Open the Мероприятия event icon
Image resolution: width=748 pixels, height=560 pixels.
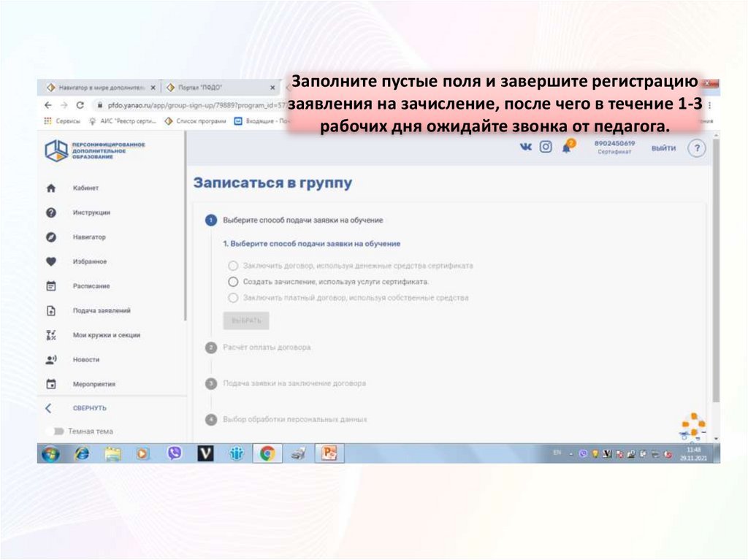pyautogui.click(x=51, y=384)
